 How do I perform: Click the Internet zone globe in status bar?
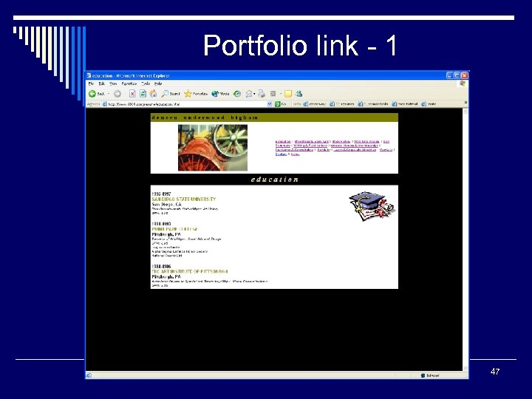point(423,375)
